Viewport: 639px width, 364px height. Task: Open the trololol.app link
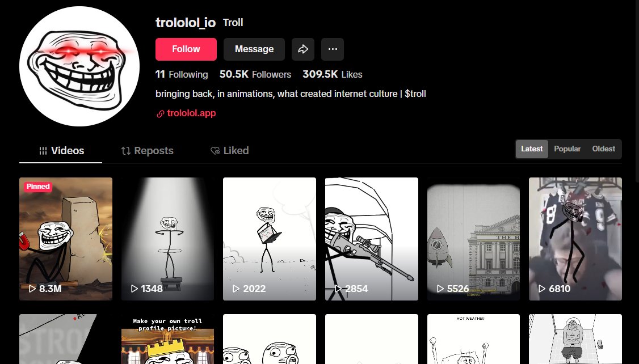click(x=191, y=113)
